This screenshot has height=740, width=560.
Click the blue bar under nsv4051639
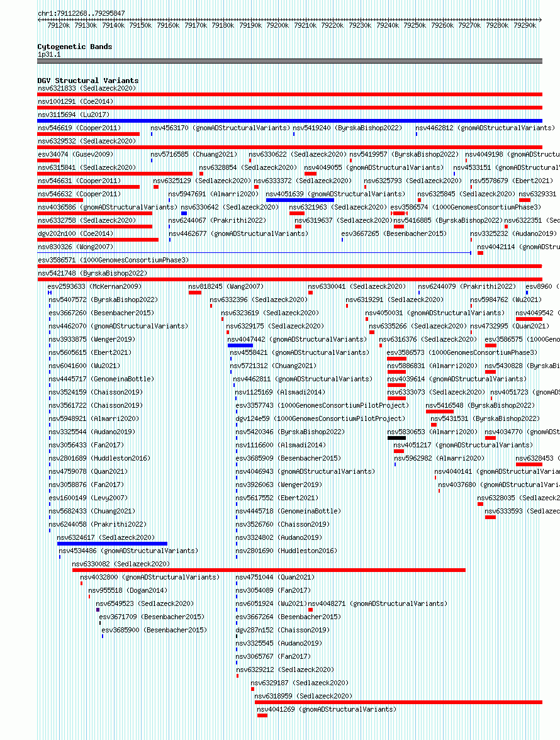pyautogui.click(x=300, y=200)
